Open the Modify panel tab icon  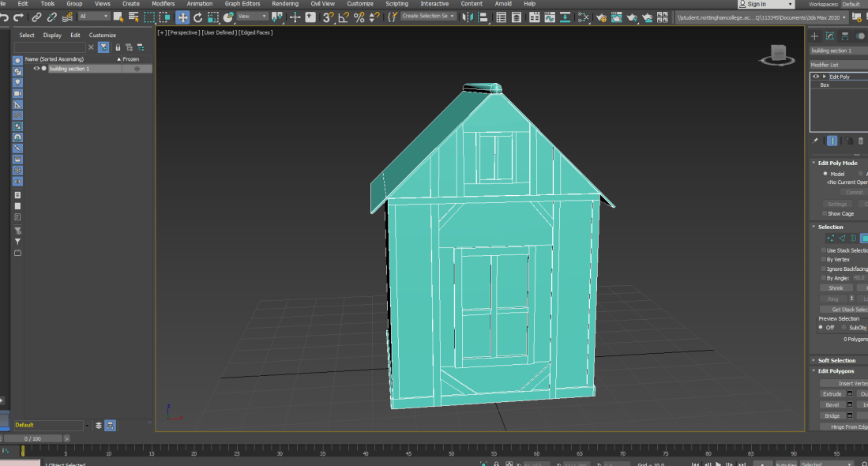click(829, 36)
